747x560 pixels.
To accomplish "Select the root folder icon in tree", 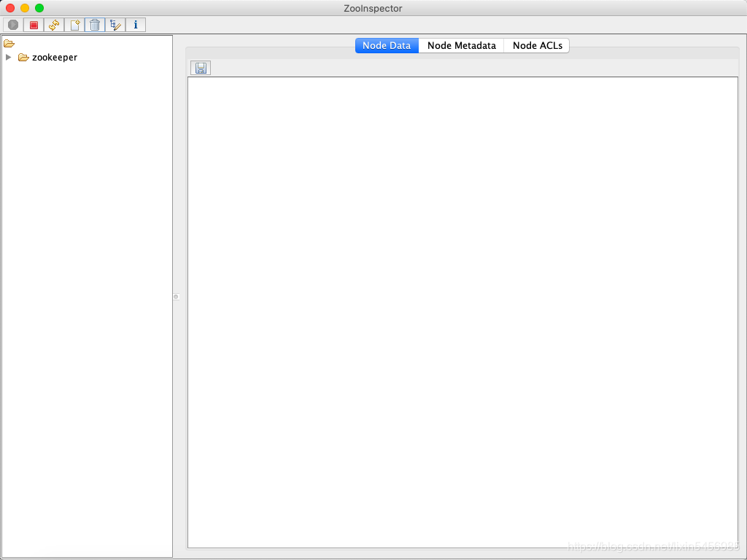I will point(9,44).
